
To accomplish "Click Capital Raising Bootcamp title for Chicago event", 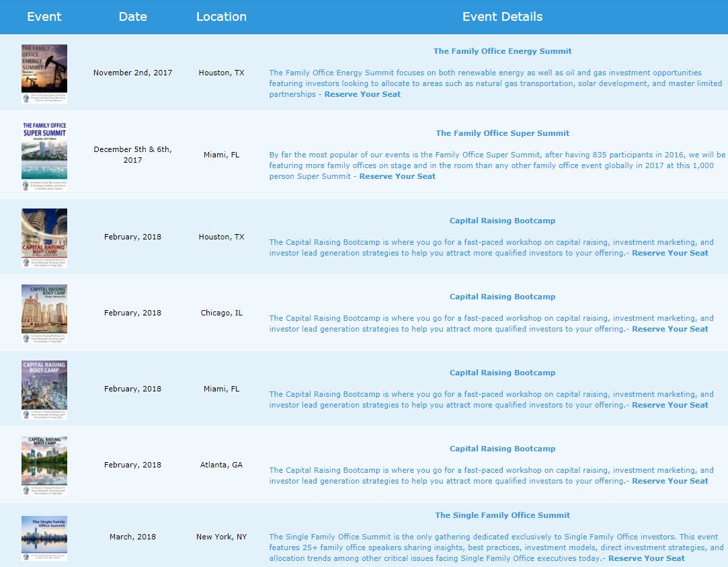I will pyautogui.click(x=502, y=297).
